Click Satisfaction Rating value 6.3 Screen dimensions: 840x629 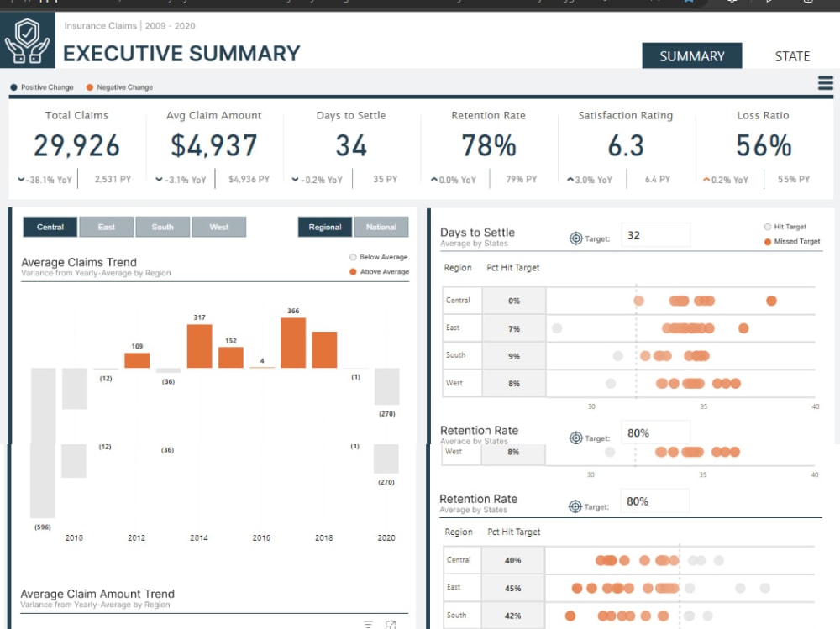[626, 146]
